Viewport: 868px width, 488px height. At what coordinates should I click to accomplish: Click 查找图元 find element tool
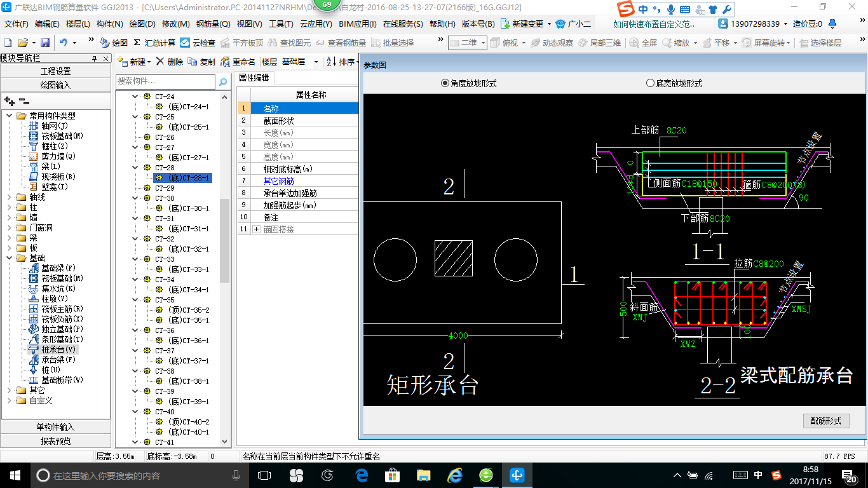(x=290, y=43)
